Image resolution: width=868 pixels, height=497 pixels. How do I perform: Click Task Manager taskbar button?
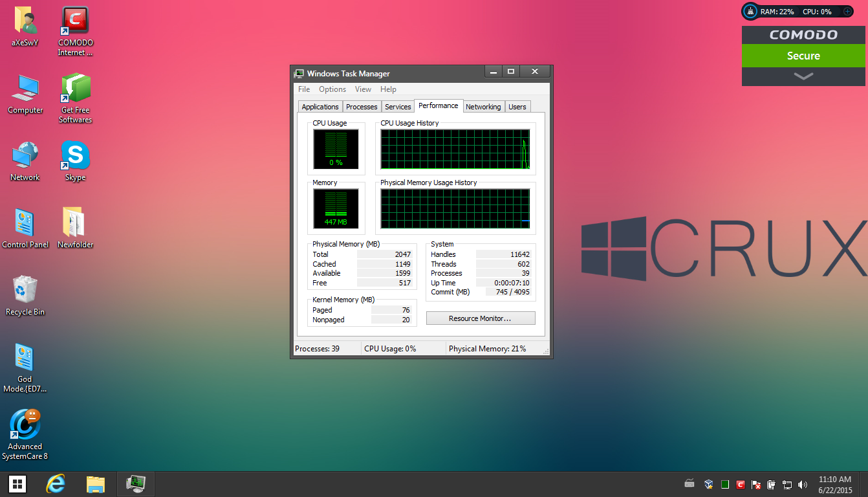135,483
